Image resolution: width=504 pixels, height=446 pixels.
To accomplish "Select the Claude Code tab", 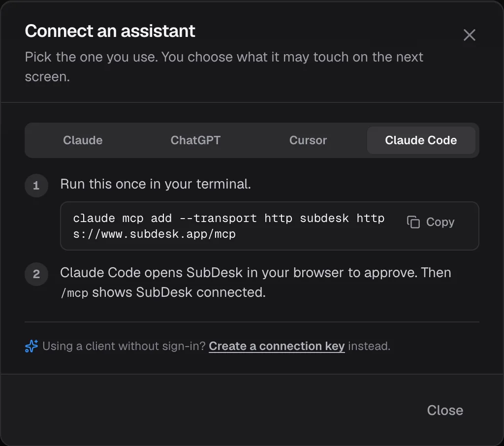I will (421, 140).
